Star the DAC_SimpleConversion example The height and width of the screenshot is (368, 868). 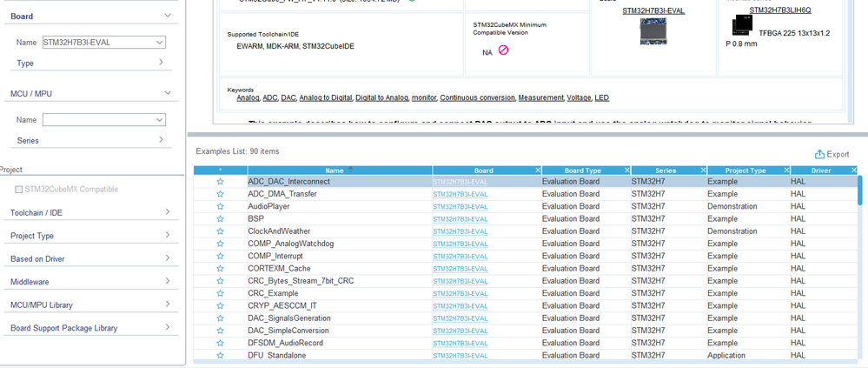click(221, 331)
